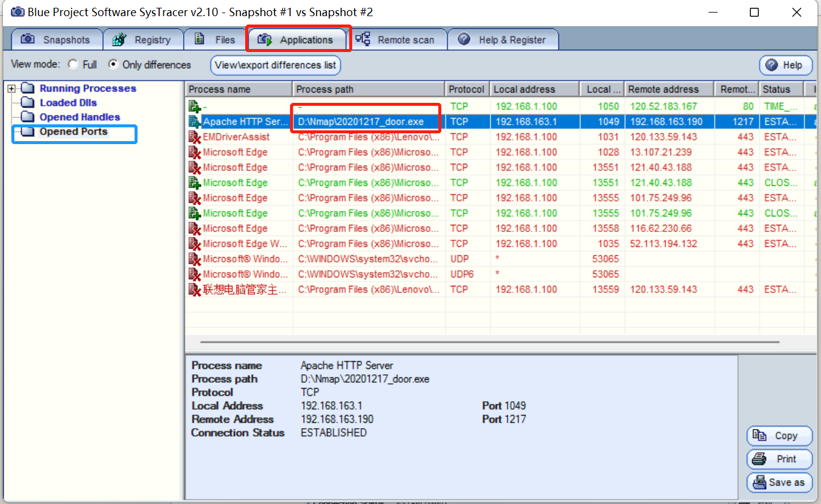Image resolution: width=821 pixels, height=504 pixels.
Task: Open the Help & Register tab
Action: coord(503,39)
